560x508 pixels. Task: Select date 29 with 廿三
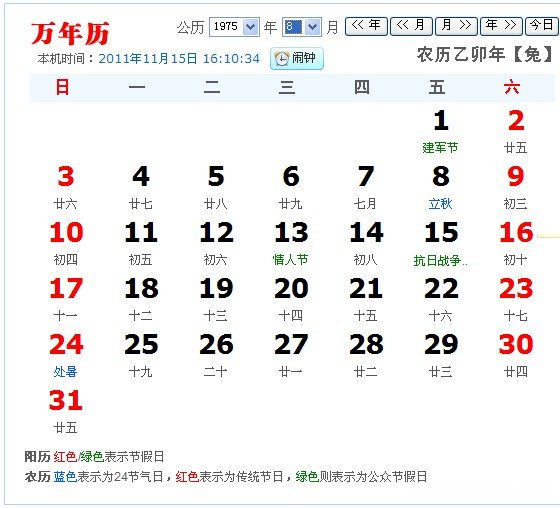[441, 355]
